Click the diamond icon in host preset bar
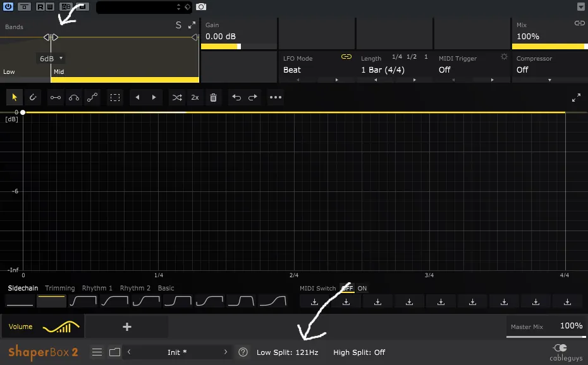The image size is (588, 365). pos(188,7)
